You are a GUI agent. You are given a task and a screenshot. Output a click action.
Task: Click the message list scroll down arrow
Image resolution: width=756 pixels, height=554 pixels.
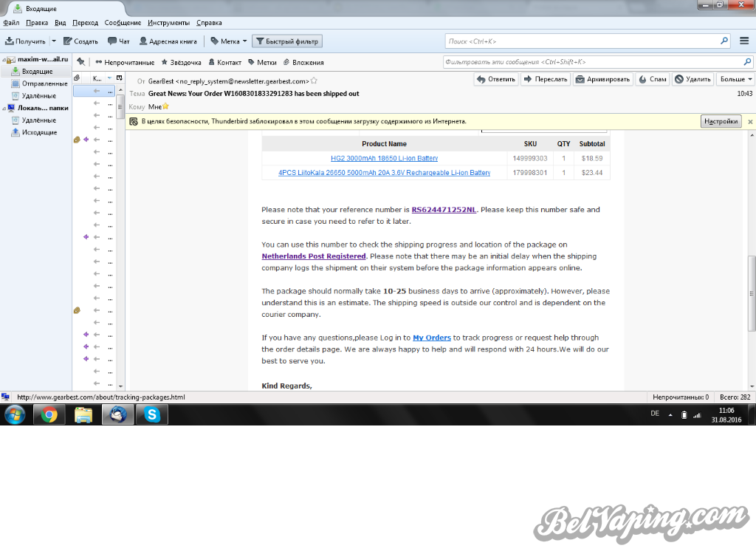[120, 386]
